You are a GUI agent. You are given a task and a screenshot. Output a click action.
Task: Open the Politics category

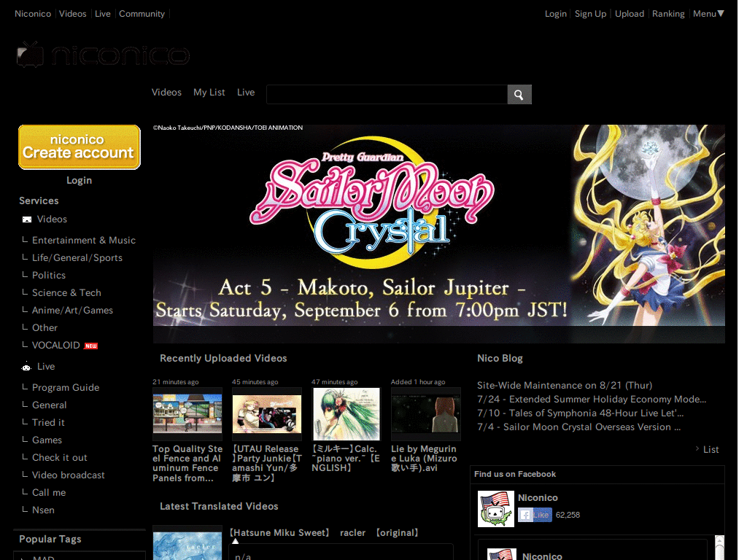point(49,275)
